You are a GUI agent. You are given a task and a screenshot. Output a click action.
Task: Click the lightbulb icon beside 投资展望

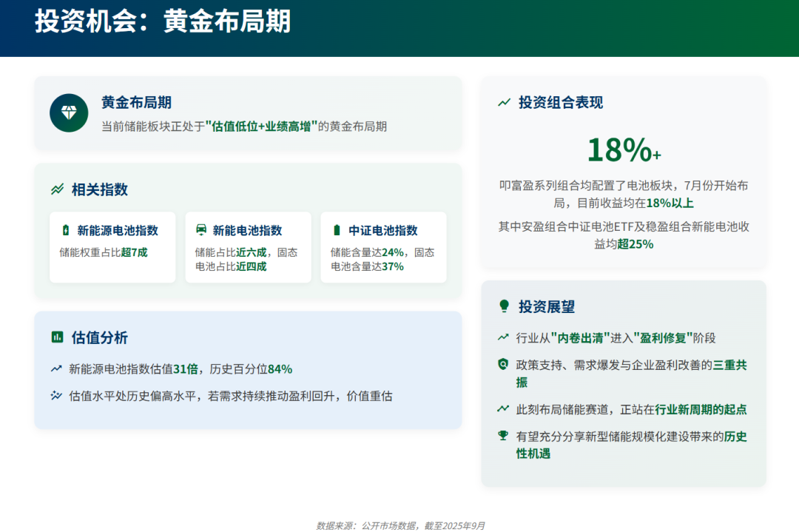click(x=505, y=306)
